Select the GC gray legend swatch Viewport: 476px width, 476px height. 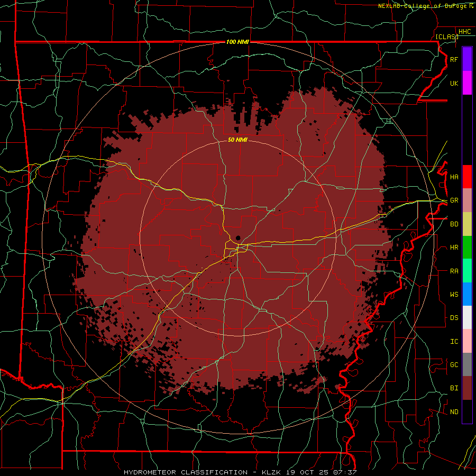pos(467,364)
